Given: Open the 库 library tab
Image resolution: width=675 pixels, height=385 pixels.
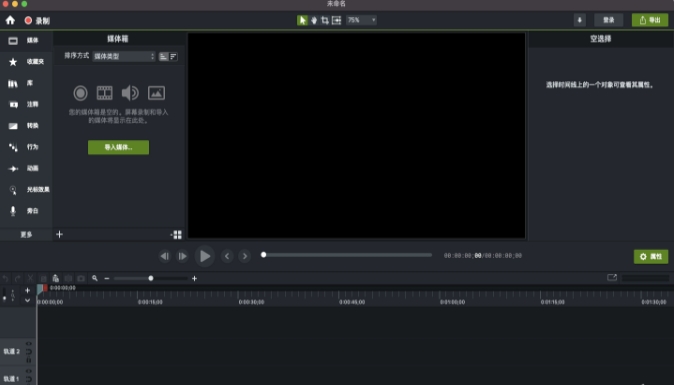Looking at the screenshot, I should click(26, 83).
